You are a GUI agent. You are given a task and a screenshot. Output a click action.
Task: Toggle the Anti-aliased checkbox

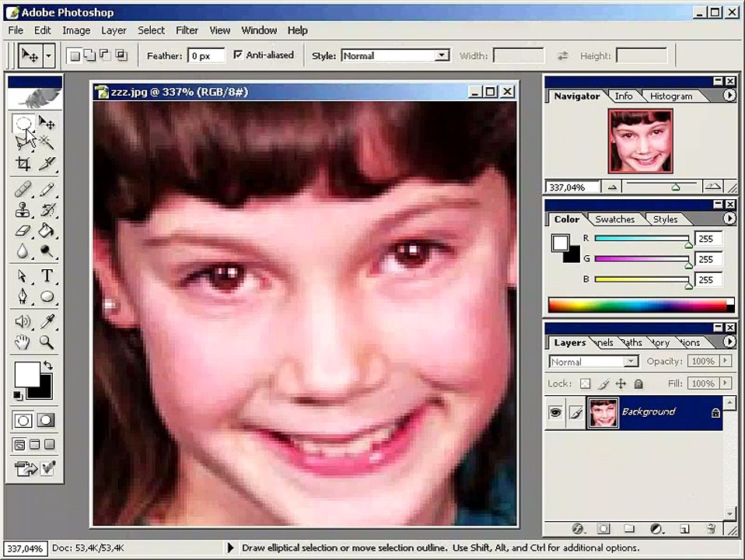pyautogui.click(x=238, y=55)
